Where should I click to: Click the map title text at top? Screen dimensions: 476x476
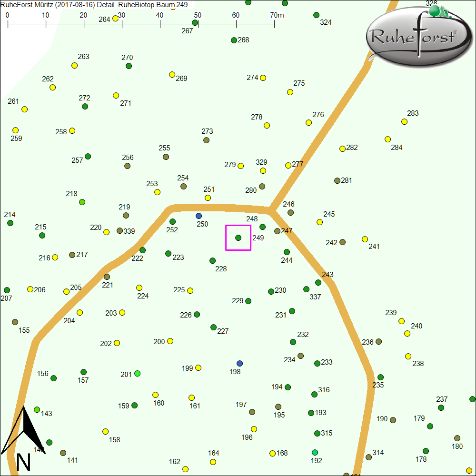click(94, 5)
